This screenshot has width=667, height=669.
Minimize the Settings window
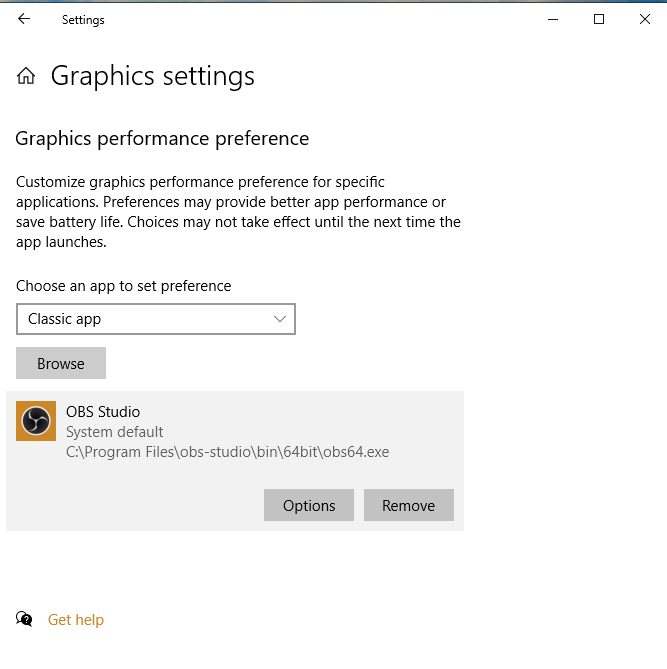553,19
